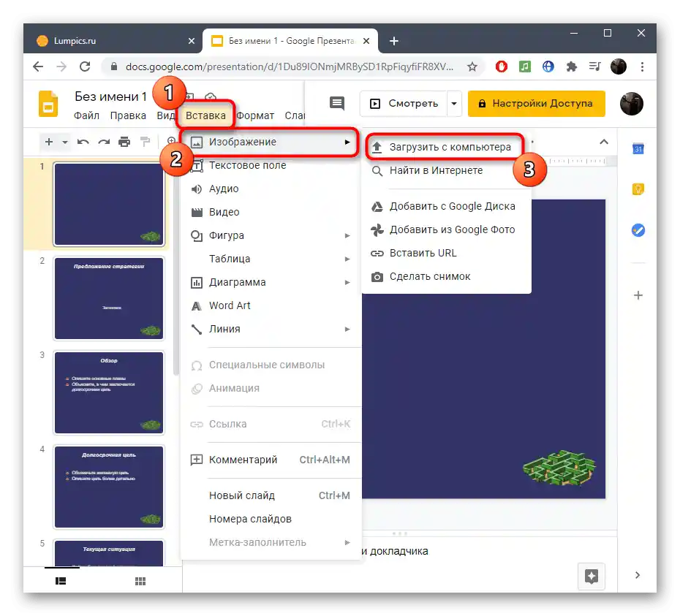Open Google Calendar side panel icon
Viewport: 680px width, 616px height.
tap(638, 148)
